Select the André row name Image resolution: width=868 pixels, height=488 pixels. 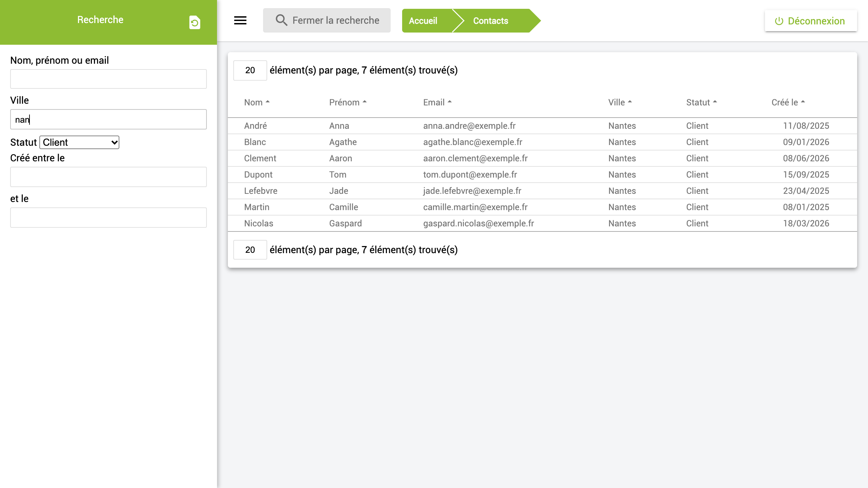(x=255, y=126)
